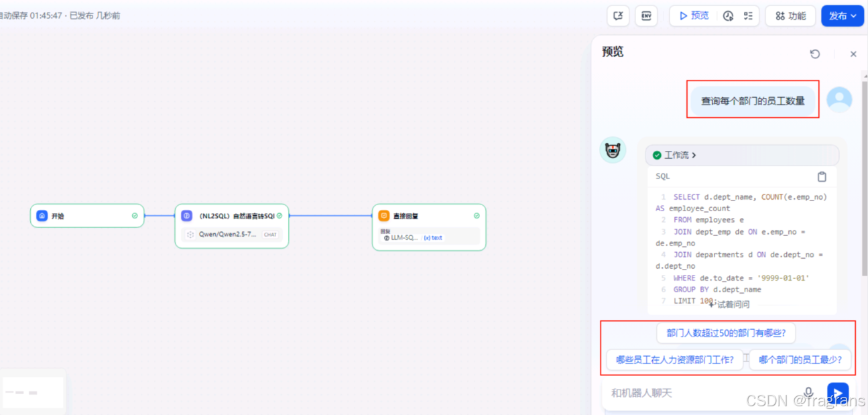Open the ENV environment variables button
This screenshot has height=415, width=868.
pos(646,15)
